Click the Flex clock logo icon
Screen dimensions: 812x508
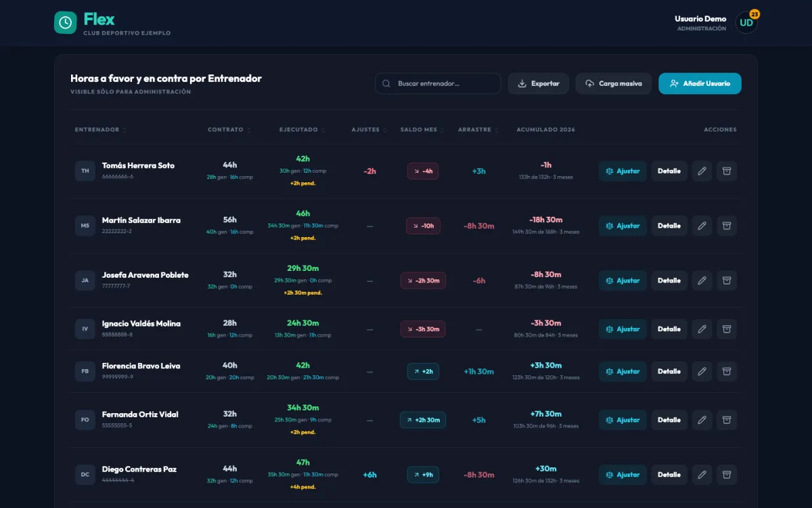click(66, 22)
